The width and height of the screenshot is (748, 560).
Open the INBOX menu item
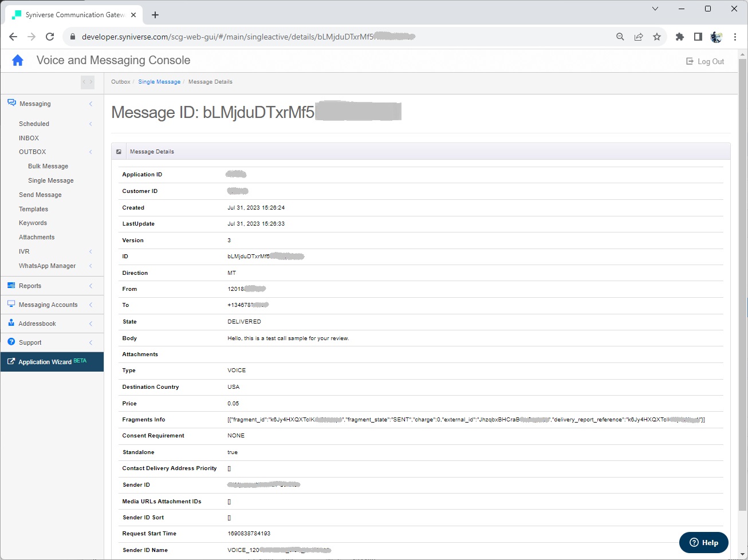(x=29, y=138)
